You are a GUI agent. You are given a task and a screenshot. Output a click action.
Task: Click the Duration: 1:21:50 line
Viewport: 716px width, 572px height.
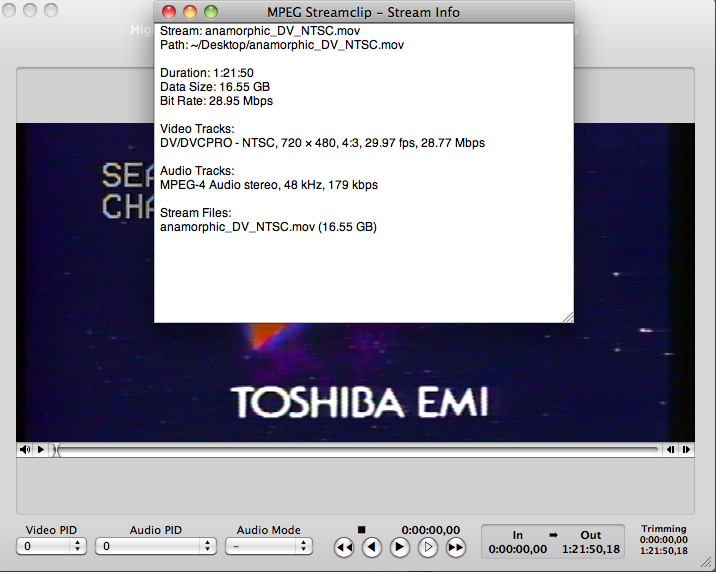coord(206,73)
